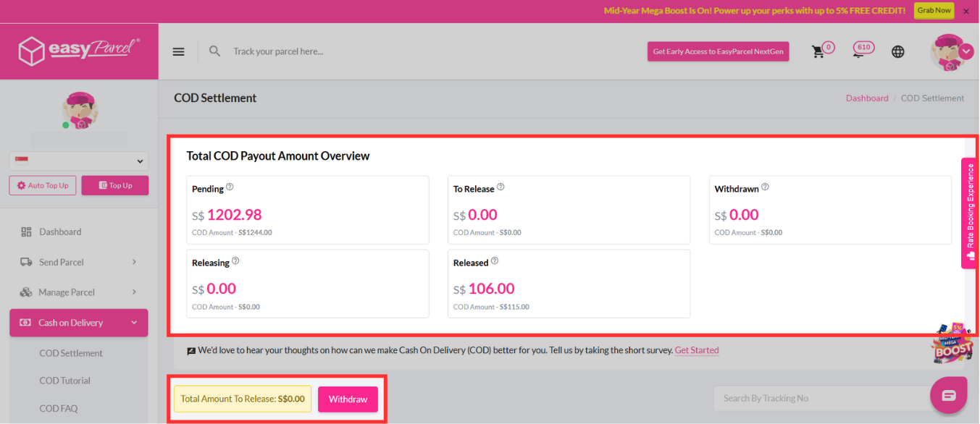Open the language globe icon

pos(898,51)
